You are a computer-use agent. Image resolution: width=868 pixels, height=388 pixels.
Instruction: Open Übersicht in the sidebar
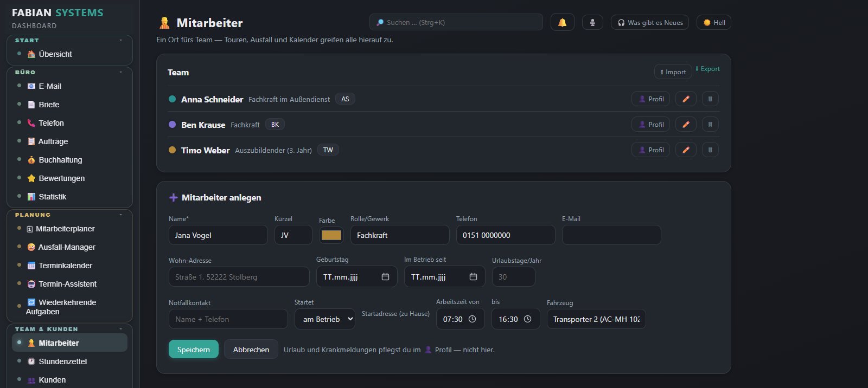tap(69, 54)
